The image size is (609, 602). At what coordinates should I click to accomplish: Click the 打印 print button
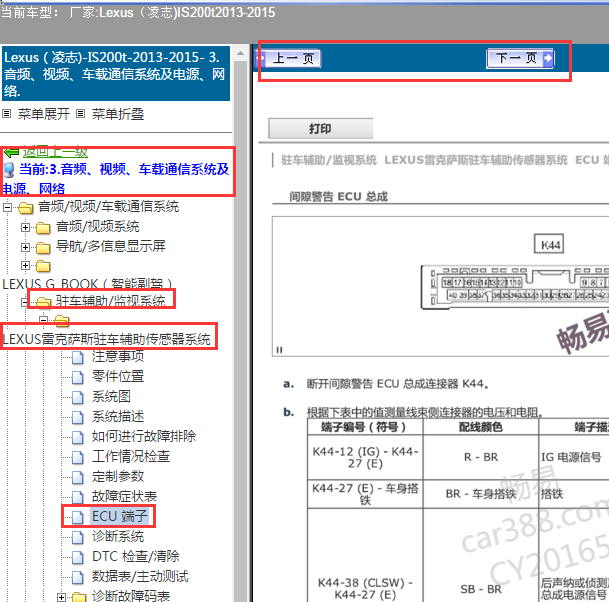tap(320, 129)
